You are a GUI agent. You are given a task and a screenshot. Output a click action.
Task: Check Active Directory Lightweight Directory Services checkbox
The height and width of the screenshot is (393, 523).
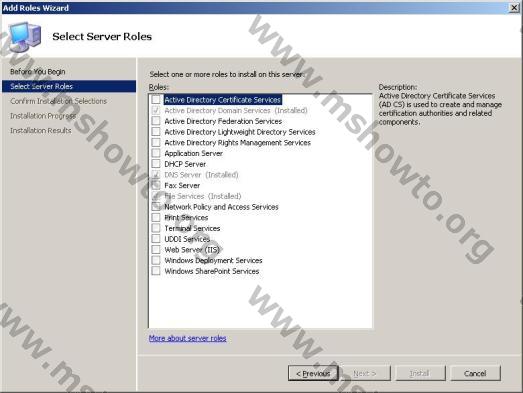coord(156,131)
